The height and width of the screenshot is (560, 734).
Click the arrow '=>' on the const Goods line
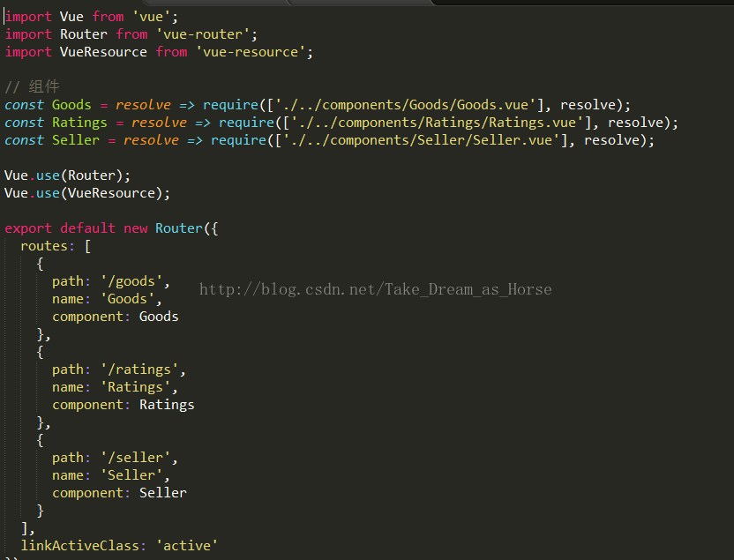coord(187,105)
